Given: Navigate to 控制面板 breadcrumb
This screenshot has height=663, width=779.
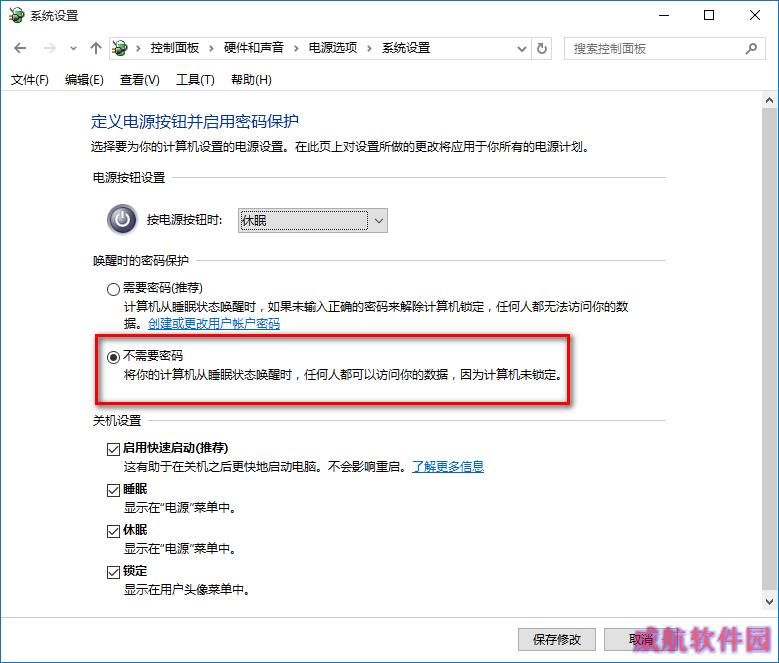Looking at the screenshot, I should (175, 48).
